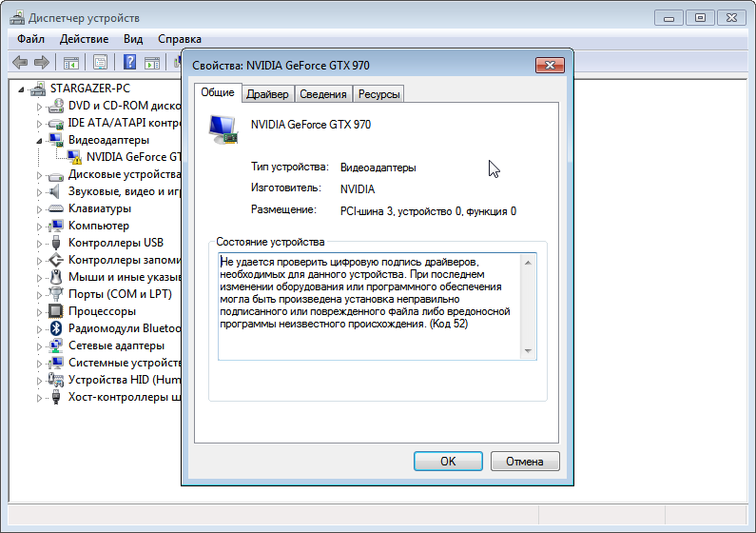Screen dimensions: 756x533
Task: Switch to the Сведения tab
Action: click(x=323, y=94)
